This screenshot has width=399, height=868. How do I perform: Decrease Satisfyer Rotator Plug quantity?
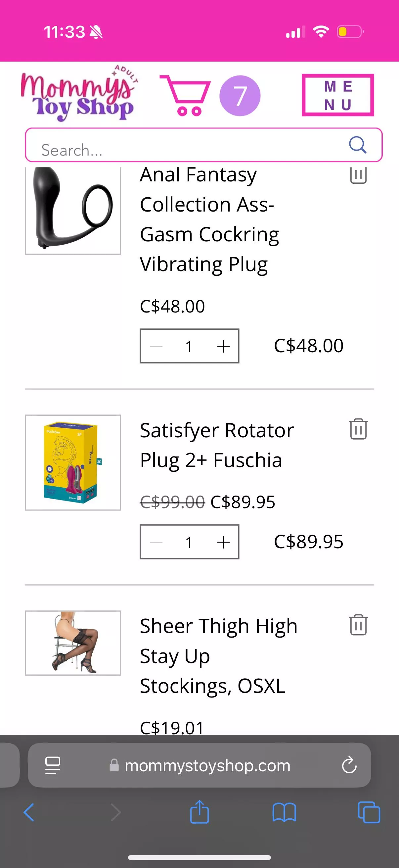[x=156, y=542]
